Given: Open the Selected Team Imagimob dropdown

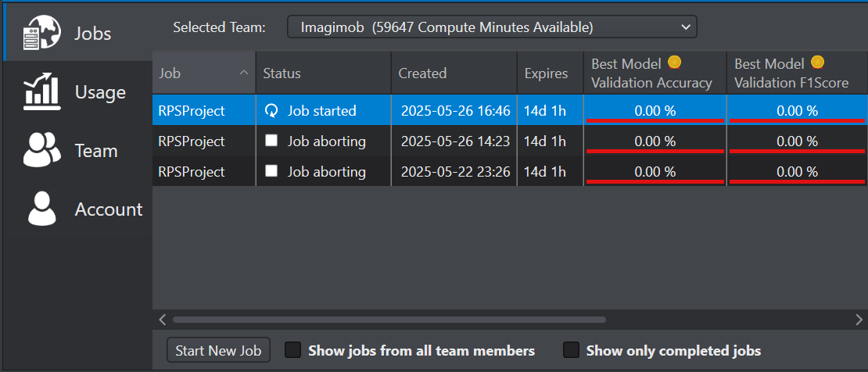Looking at the screenshot, I should (492, 27).
